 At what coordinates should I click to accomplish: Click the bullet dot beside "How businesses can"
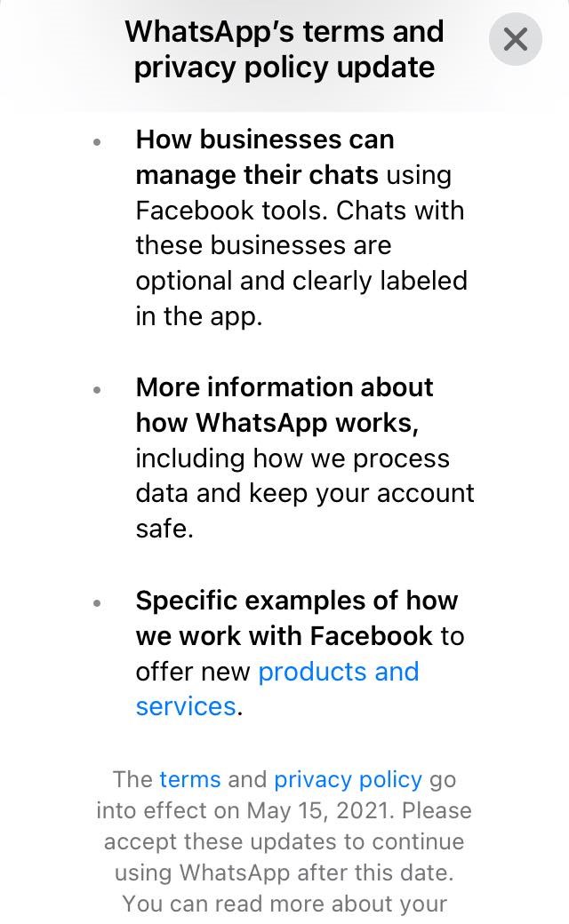pos(97,141)
